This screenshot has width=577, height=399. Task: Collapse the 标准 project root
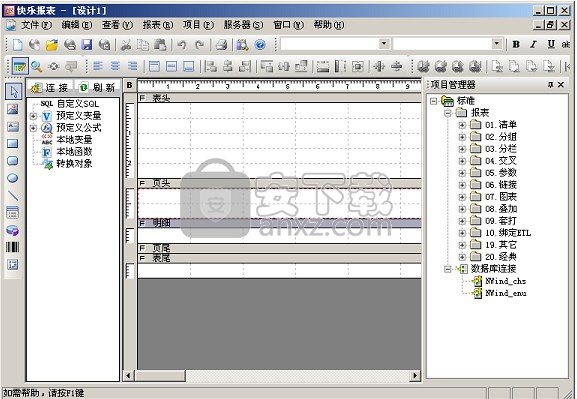pos(434,101)
